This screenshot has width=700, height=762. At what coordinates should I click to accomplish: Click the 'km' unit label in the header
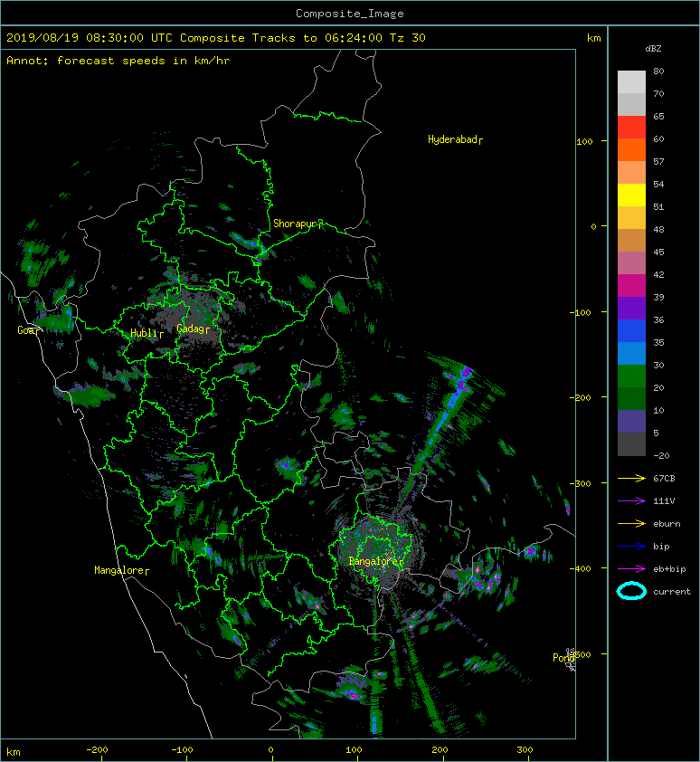(593, 38)
